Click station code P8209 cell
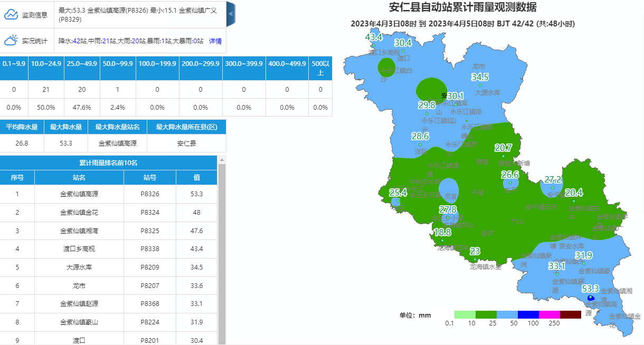Viewport: 644px width, 345px height. [150, 267]
